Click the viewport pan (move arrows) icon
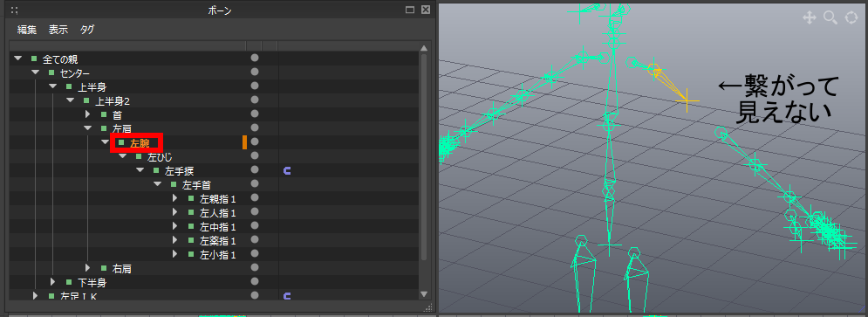 click(x=810, y=17)
